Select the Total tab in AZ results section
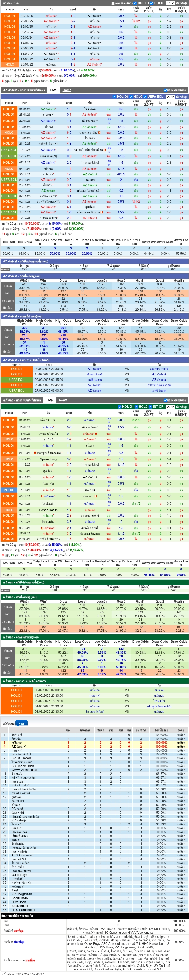Viewport: 189px width, 980px height. (54, 90)
